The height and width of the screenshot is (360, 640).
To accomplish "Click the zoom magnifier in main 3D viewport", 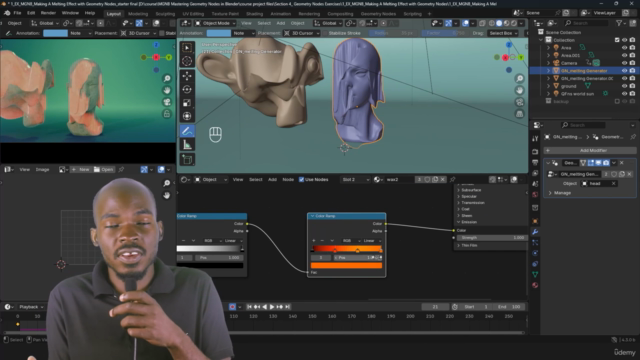I will (519, 78).
